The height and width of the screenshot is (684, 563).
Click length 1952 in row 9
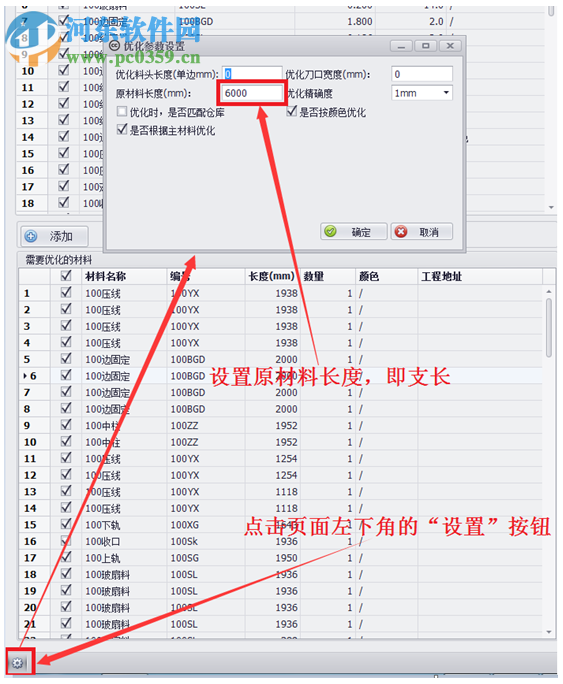coord(286,425)
